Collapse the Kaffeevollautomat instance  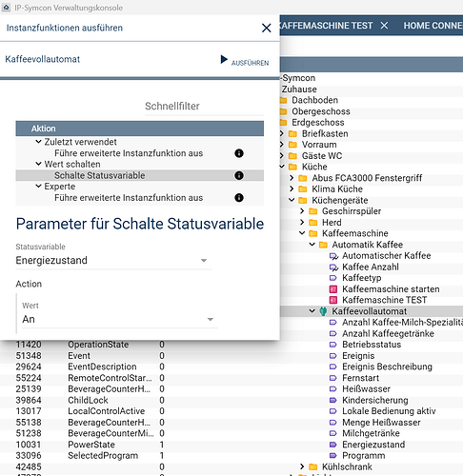312,311
